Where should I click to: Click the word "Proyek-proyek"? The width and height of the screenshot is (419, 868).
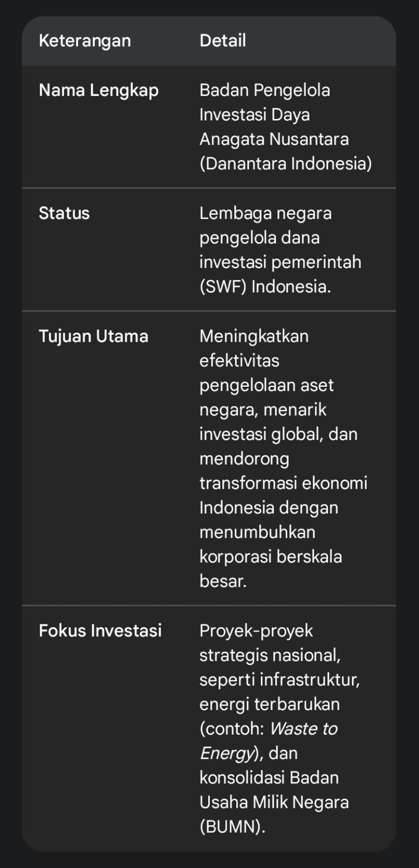(256, 630)
